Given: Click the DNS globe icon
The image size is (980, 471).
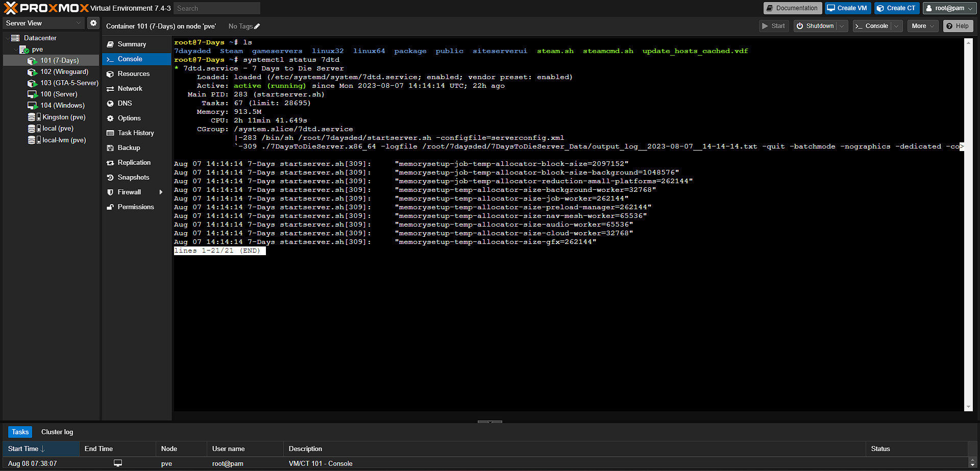Looking at the screenshot, I should point(110,104).
